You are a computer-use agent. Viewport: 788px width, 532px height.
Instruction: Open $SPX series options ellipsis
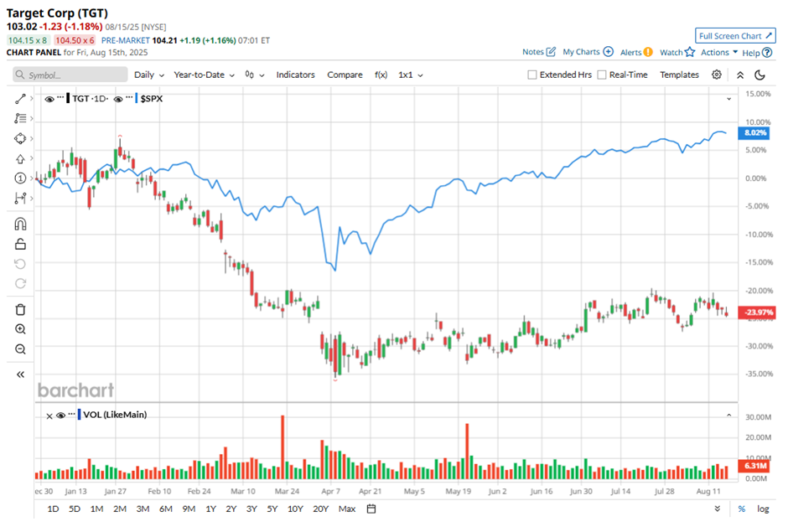tap(129, 97)
